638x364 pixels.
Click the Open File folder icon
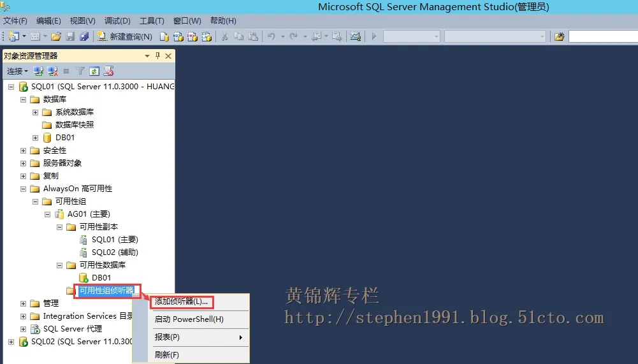[x=56, y=36]
